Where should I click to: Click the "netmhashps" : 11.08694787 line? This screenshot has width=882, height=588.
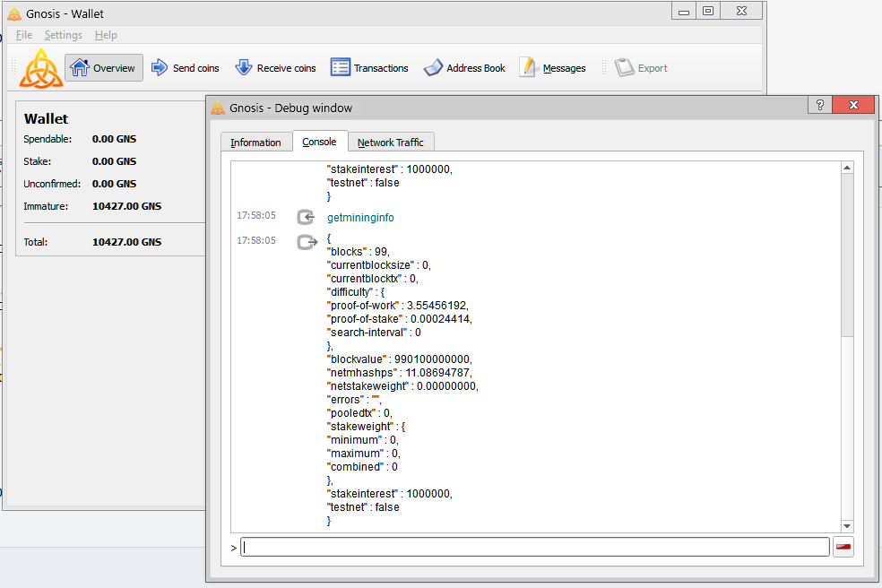point(400,373)
